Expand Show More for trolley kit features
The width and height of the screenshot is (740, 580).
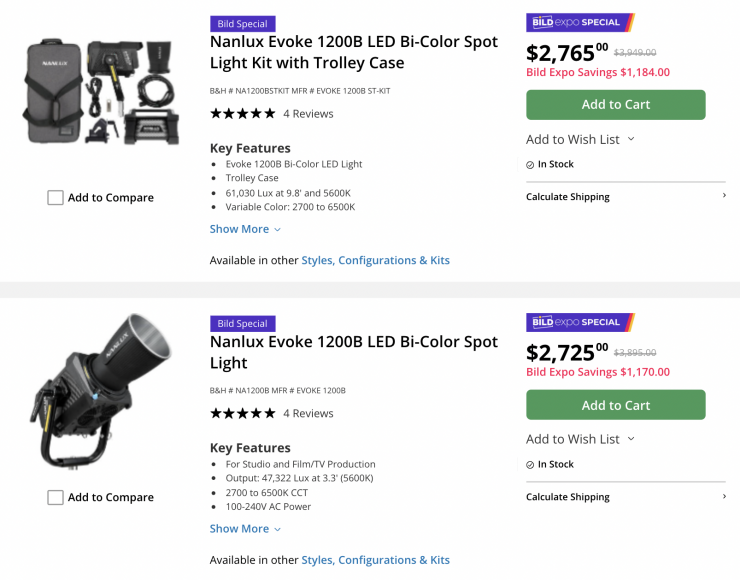pyautogui.click(x=245, y=229)
